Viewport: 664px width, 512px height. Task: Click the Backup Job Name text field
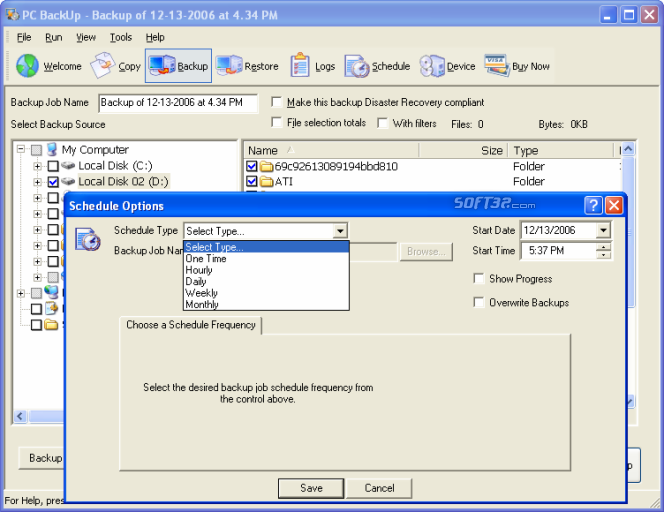178,103
